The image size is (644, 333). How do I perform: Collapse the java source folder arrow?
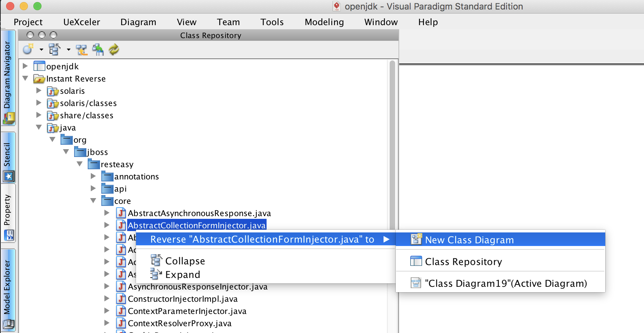[39, 127]
